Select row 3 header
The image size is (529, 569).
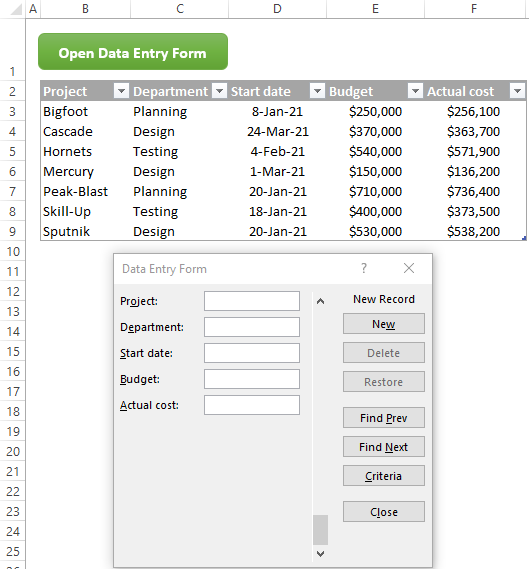(12, 111)
